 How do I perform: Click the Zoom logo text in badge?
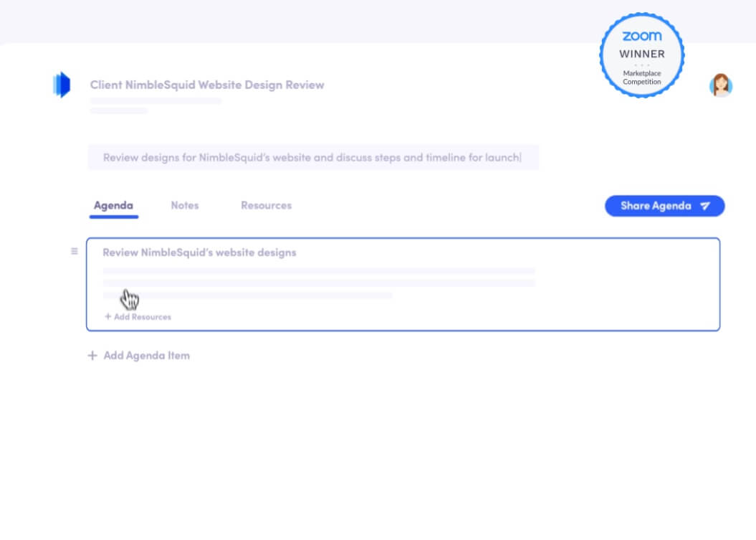[641, 37]
